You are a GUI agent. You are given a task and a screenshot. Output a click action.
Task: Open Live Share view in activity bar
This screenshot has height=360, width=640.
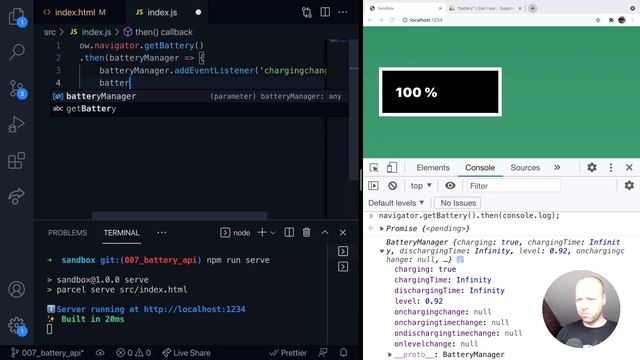[x=16, y=196]
